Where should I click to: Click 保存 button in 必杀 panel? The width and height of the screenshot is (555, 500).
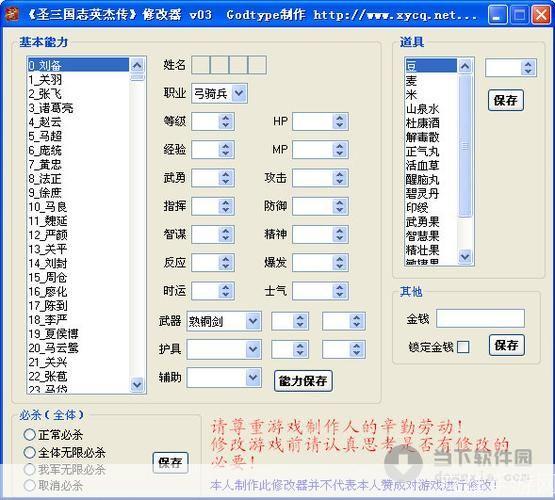(170, 462)
